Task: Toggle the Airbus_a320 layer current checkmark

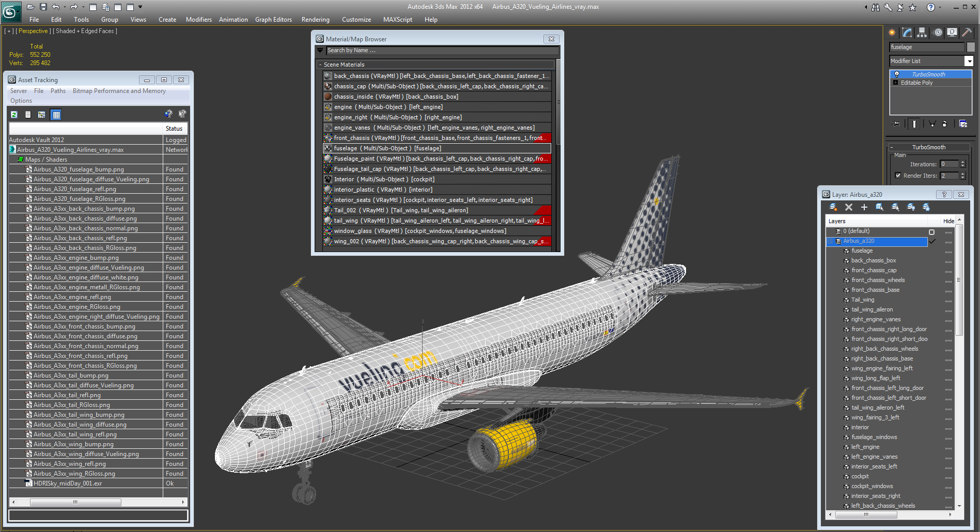Action: (x=932, y=241)
